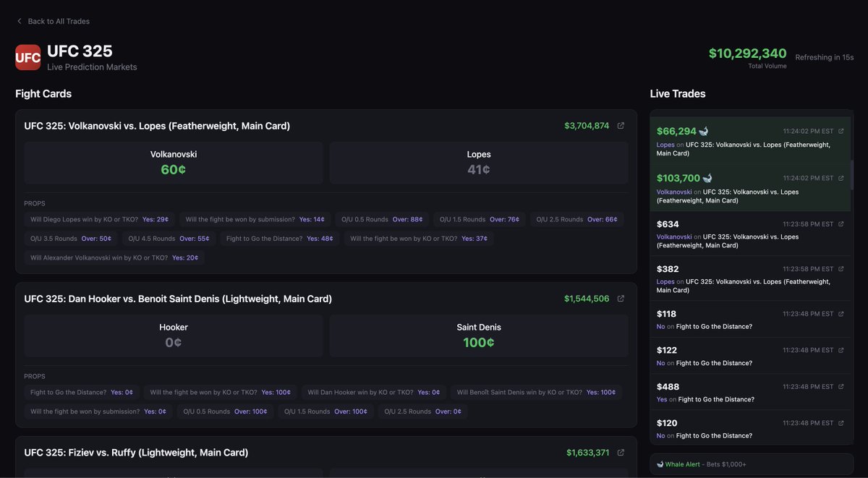Click the O/U 0.5 Rounds Over: 88¢ prop

(x=383, y=219)
